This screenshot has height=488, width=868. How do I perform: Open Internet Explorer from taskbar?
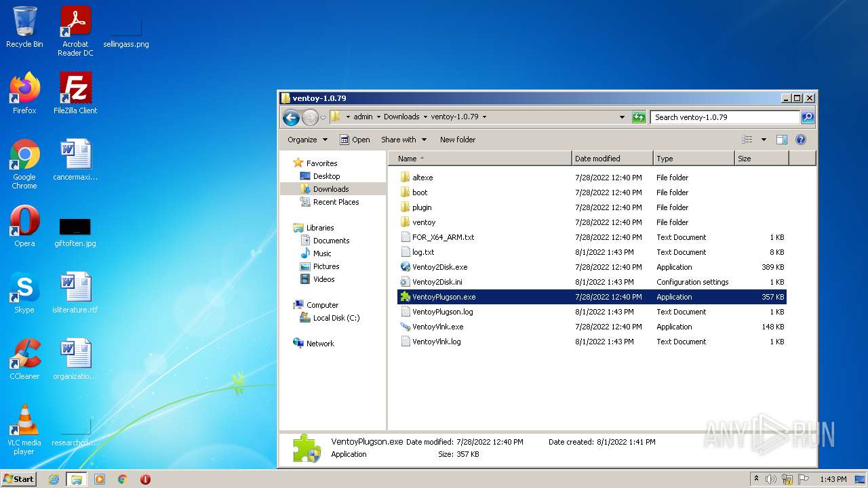(x=54, y=479)
